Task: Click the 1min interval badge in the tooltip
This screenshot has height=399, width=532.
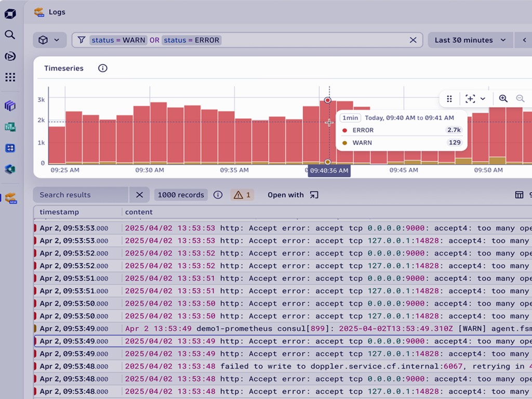Action: click(350, 118)
